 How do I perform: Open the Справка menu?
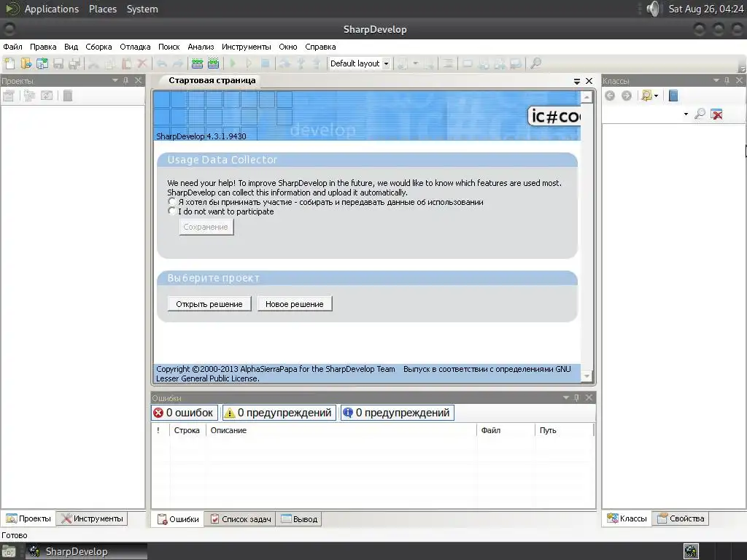click(x=321, y=47)
